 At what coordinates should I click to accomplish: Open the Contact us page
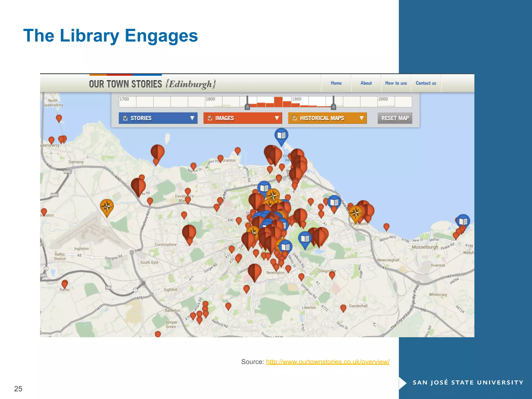click(x=426, y=83)
